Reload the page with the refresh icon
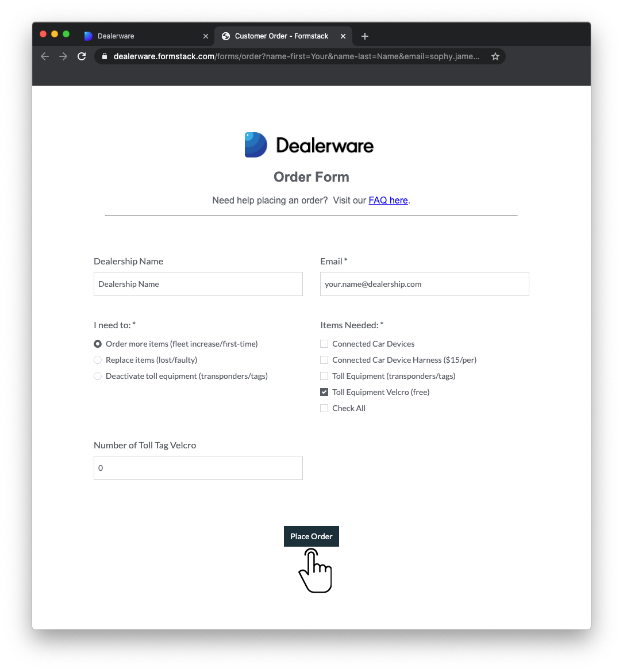 tap(82, 56)
